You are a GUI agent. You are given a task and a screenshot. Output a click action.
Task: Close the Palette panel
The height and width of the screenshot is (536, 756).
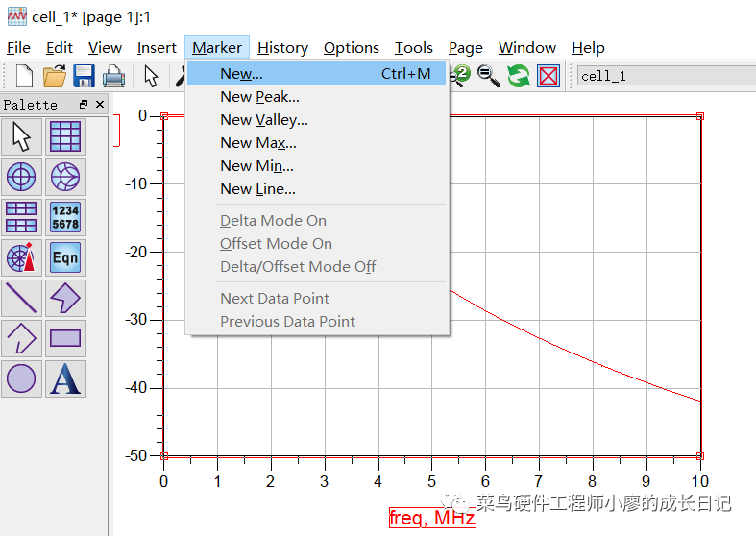click(100, 104)
